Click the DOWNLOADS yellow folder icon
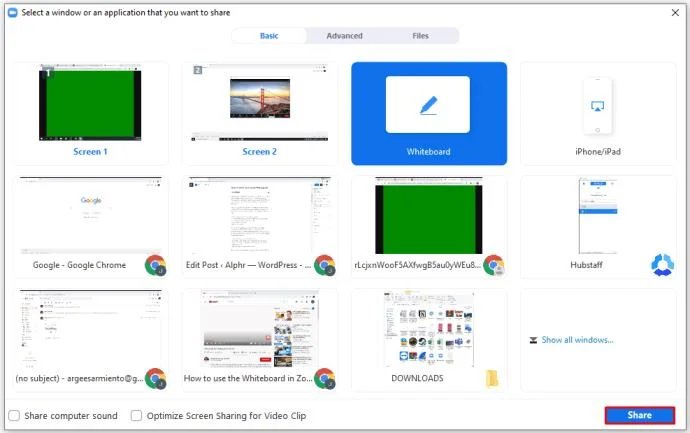The image size is (690, 433). click(x=492, y=378)
